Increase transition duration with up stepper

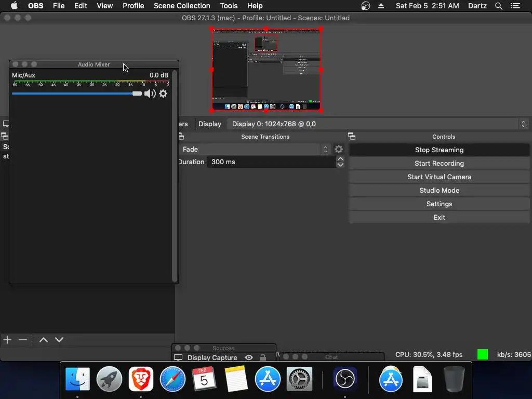point(340,159)
